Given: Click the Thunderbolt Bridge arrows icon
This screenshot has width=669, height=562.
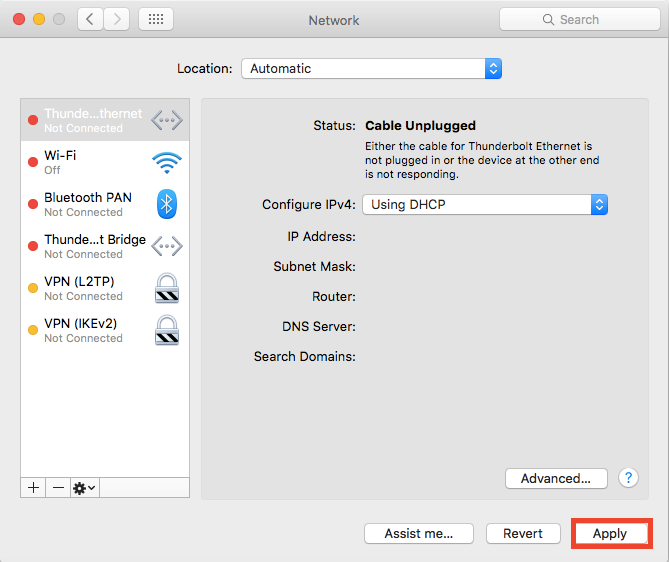Looking at the screenshot, I should click(x=166, y=246).
